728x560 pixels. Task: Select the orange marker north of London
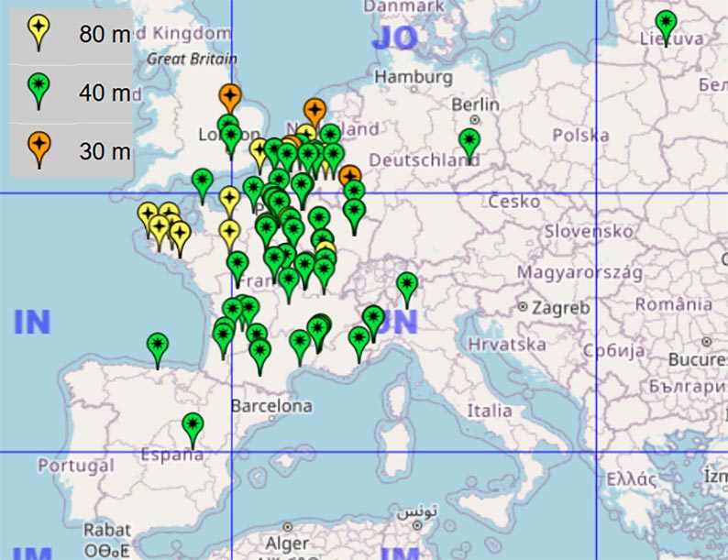[230, 95]
